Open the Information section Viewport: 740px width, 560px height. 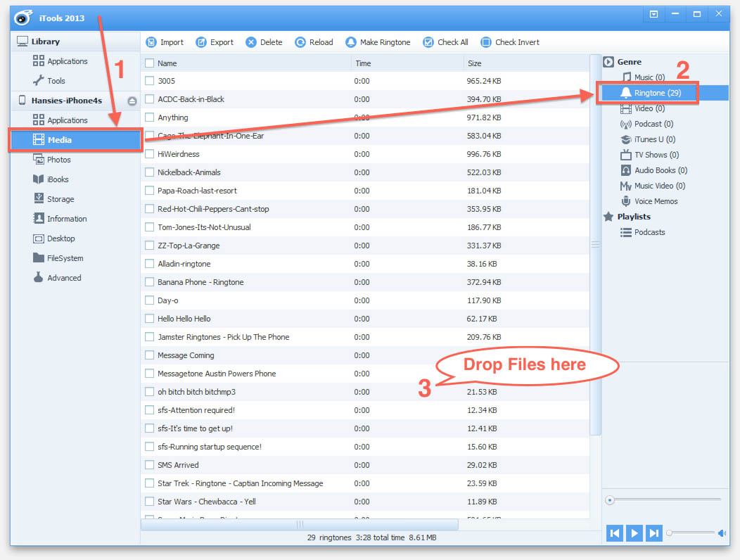point(60,219)
